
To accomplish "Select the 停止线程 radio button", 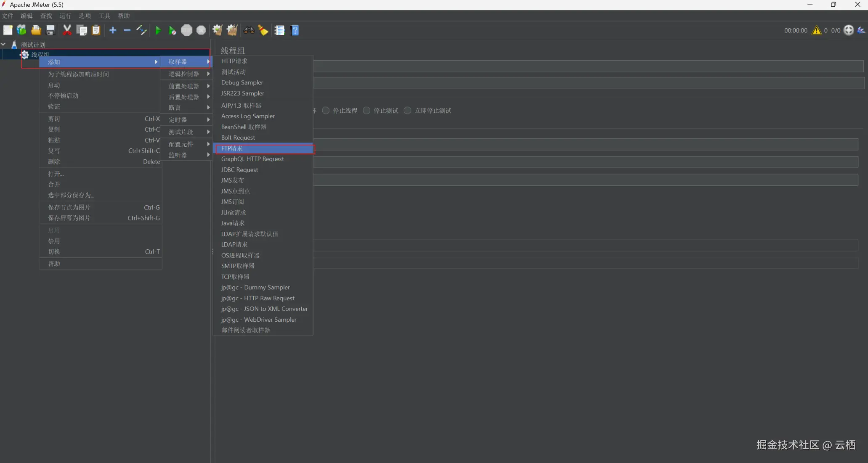I will tap(326, 111).
